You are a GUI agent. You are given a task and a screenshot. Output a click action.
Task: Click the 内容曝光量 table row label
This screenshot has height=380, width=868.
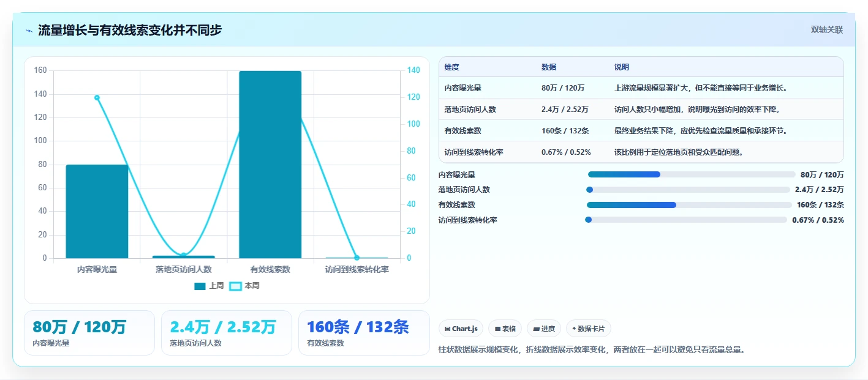click(463, 88)
